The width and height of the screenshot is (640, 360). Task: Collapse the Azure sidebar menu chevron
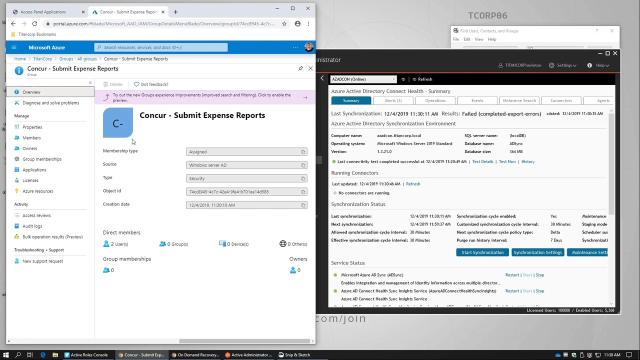point(90,83)
